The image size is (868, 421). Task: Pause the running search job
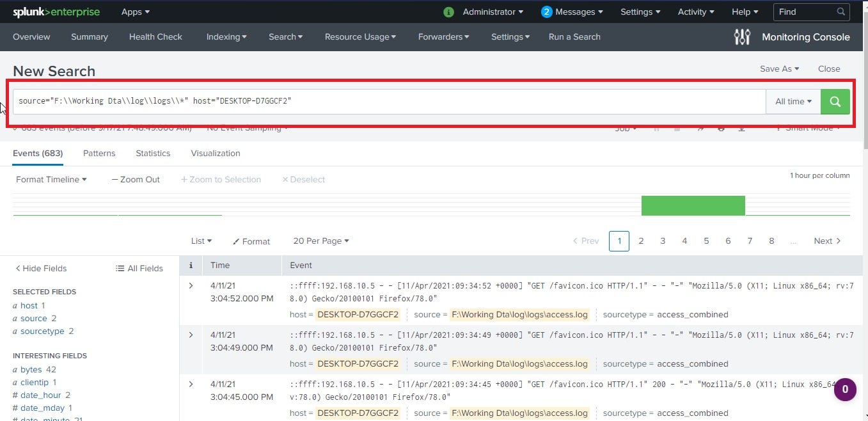pos(656,128)
